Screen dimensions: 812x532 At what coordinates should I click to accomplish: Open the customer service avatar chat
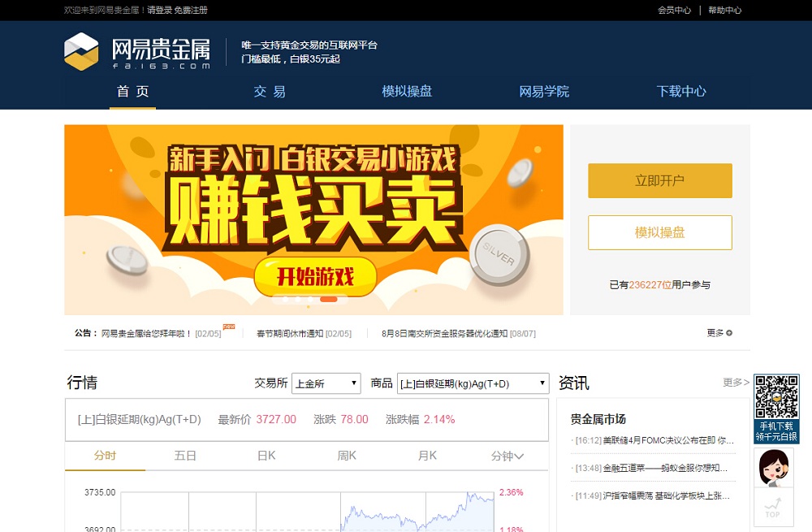tap(773, 468)
